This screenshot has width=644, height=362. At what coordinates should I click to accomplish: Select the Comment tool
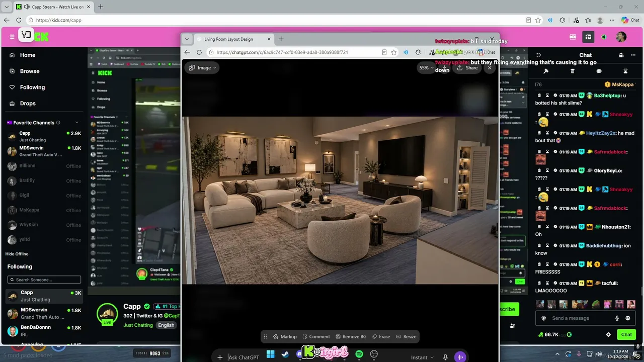[315, 337]
